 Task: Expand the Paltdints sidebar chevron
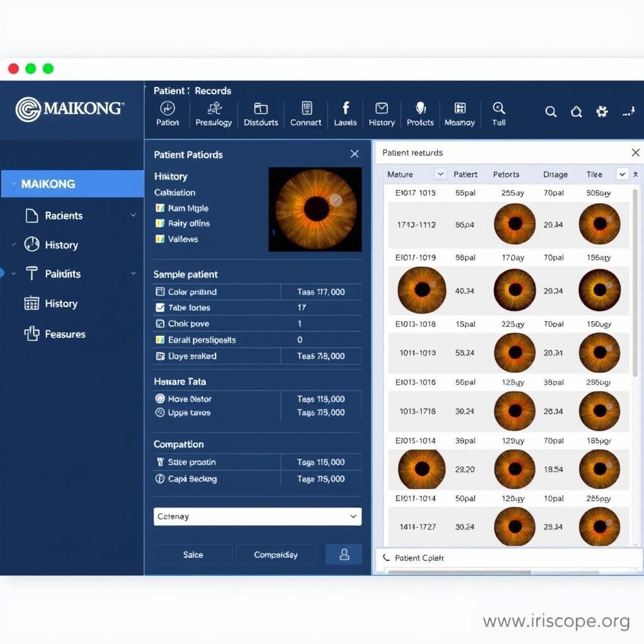point(133,273)
